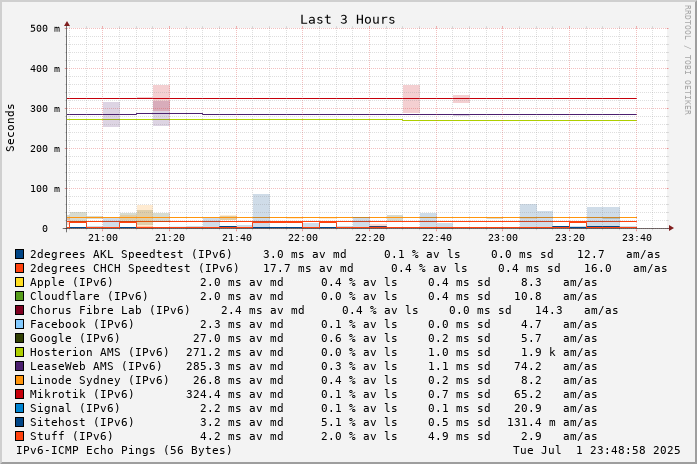Click the "324.4 ms" median value for Mikrotik

point(214,394)
